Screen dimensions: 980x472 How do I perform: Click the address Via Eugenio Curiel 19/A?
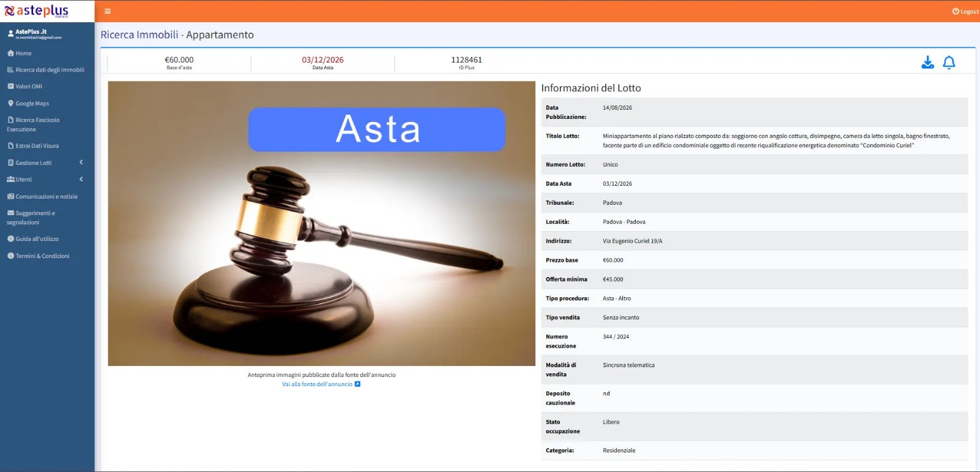pos(633,242)
